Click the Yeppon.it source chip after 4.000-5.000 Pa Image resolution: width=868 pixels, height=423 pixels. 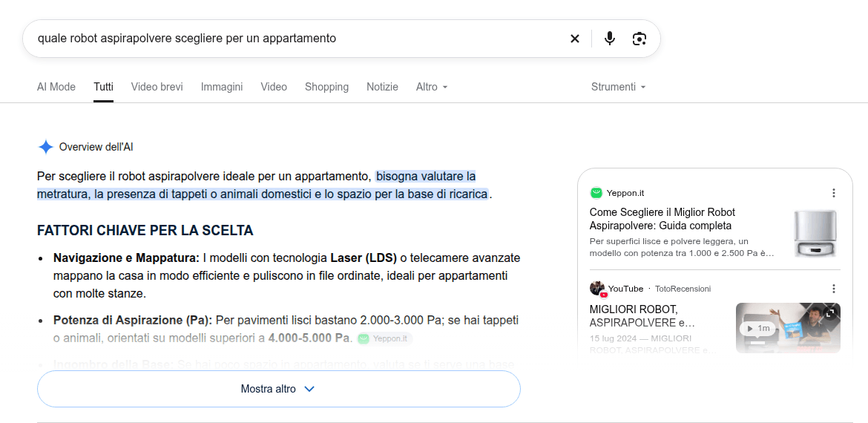(385, 339)
